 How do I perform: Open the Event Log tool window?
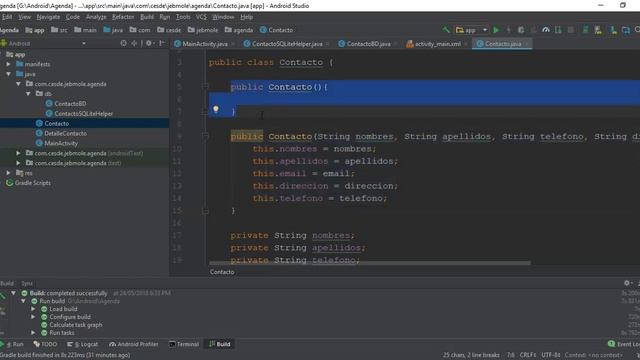(x=624, y=344)
